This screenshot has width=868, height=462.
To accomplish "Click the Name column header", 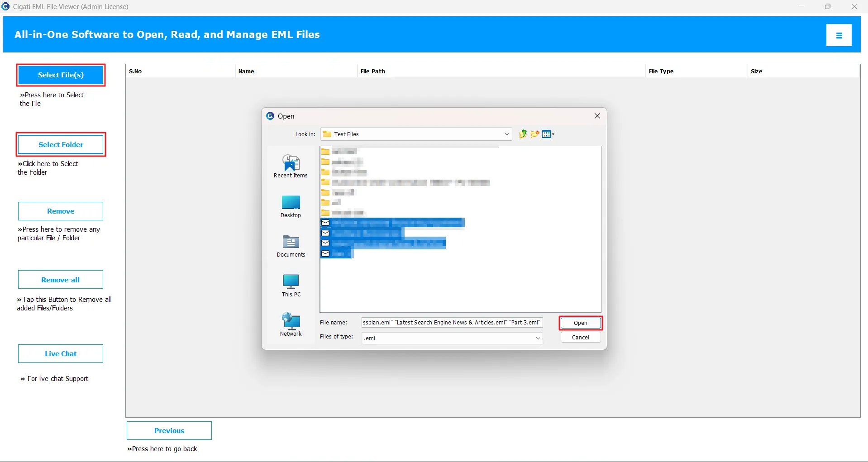I will pyautogui.click(x=296, y=71).
